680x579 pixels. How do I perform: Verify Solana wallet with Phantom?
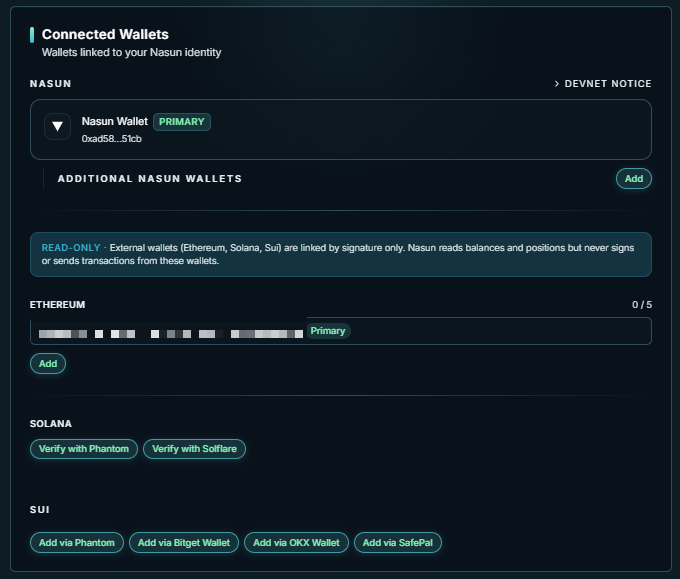[84, 449]
